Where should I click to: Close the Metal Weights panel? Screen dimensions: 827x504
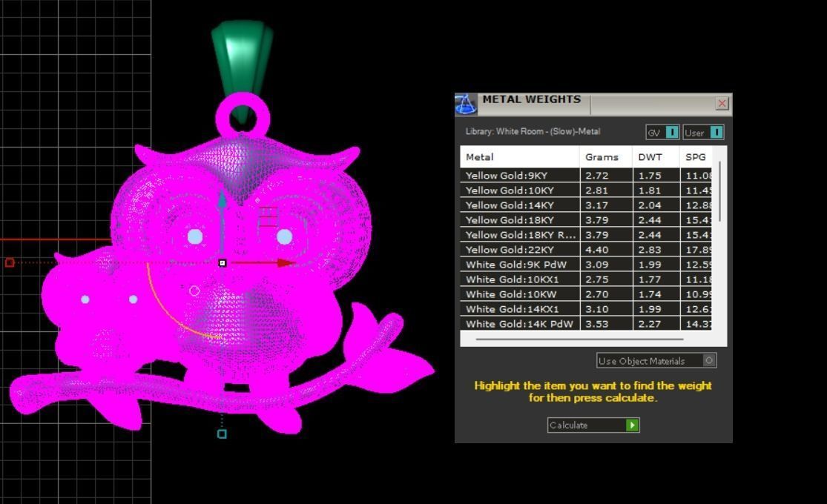point(722,103)
